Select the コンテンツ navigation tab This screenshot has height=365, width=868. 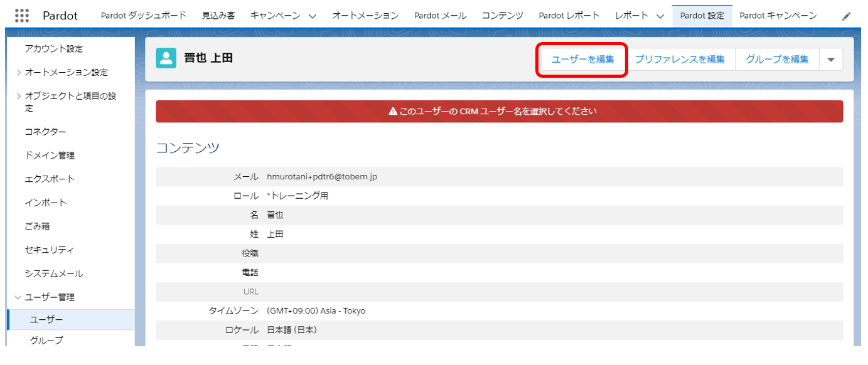click(503, 16)
